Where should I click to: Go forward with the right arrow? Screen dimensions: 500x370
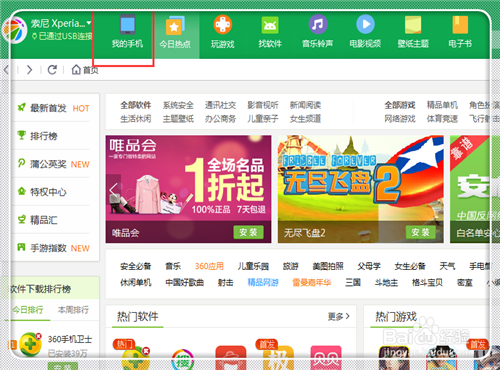(29, 70)
